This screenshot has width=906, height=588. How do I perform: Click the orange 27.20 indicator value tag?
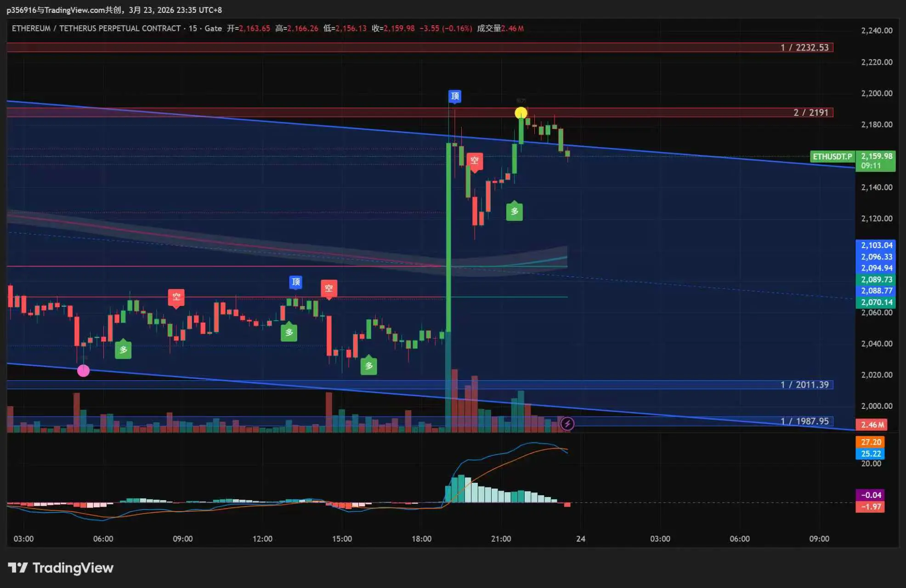pyautogui.click(x=871, y=442)
